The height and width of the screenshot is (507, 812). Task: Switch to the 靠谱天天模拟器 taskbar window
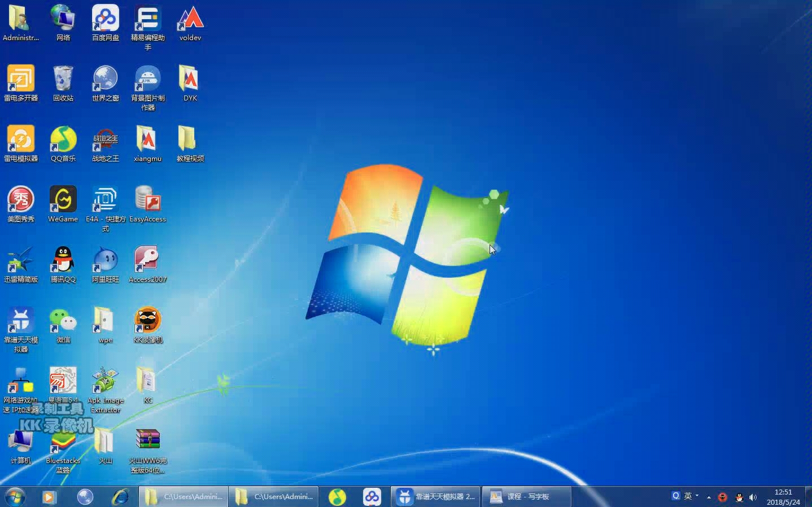[x=435, y=497]
